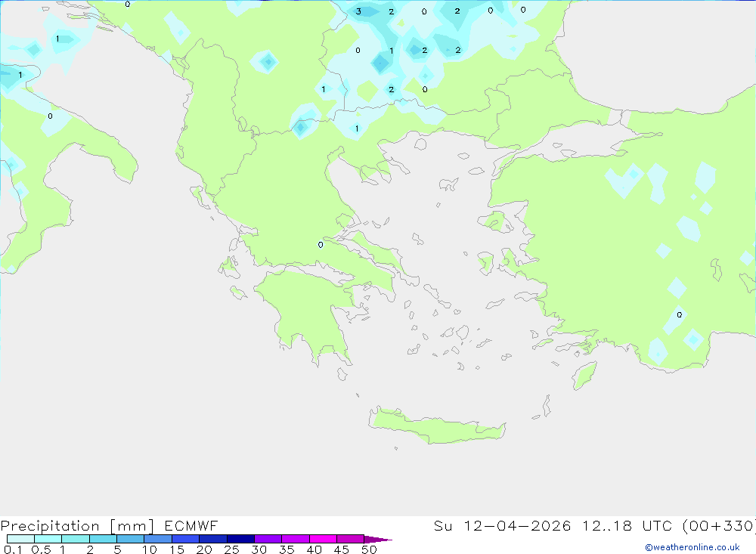Click the legend label "0.5"
The height and width of the screenshot is (554, 756).
point(41,549)
